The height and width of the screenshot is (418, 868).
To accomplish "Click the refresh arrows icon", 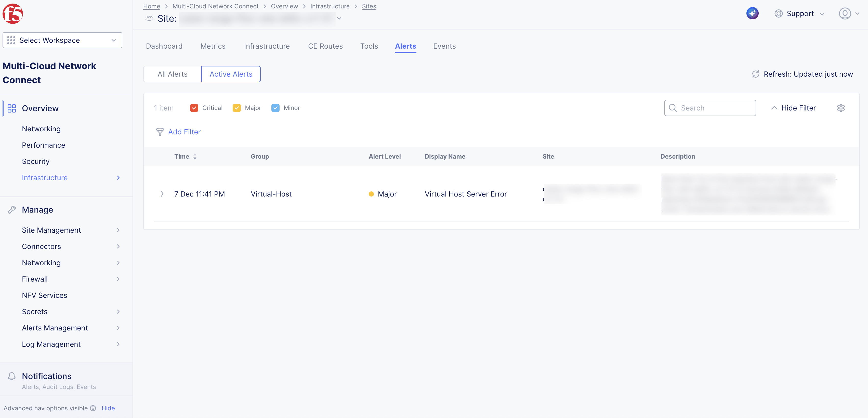I will [x=755, y=74].
